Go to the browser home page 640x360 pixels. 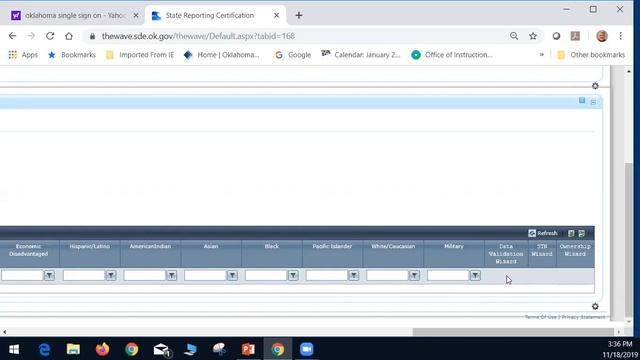pos(69,36)
